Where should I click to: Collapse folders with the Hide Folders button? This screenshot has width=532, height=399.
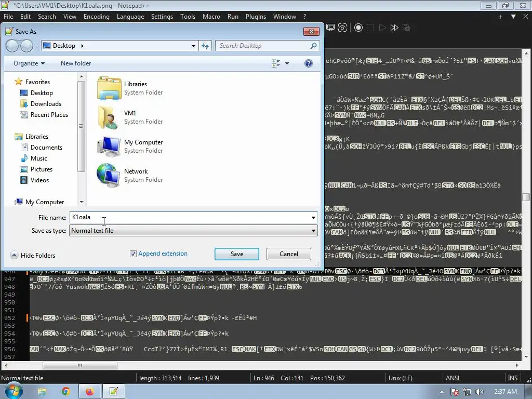point(33,255)
